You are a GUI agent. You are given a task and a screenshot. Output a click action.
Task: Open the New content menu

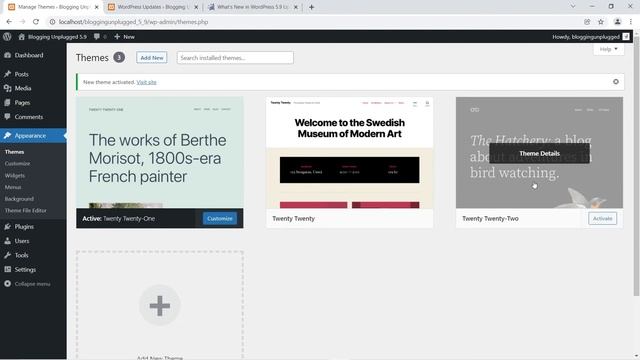pyautogui.click(x=124, y=37)
